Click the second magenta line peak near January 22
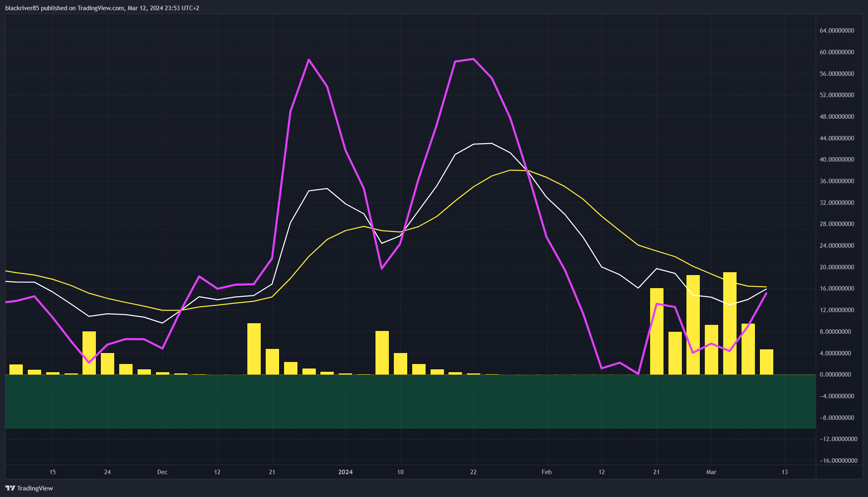868x497 pixels. (x=473, y=59)
